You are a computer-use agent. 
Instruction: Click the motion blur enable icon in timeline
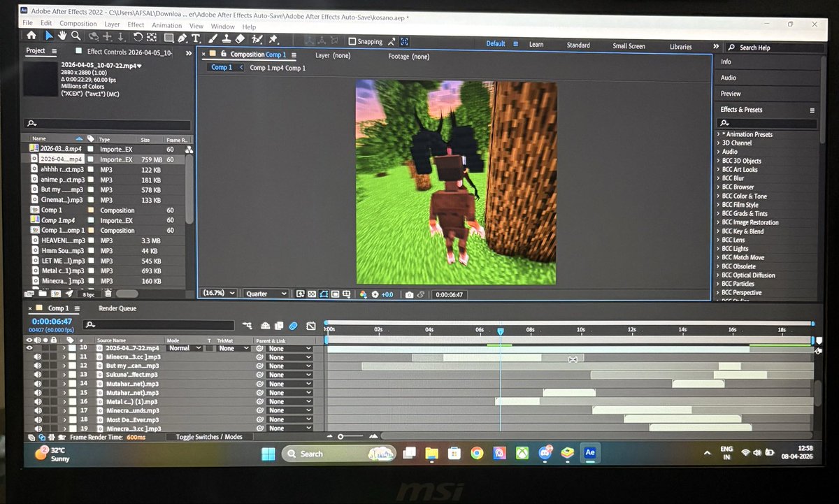click(x=294, y=326)
